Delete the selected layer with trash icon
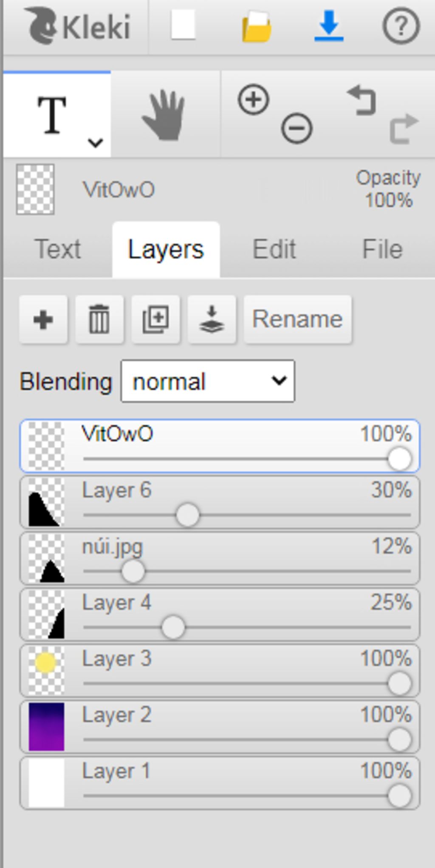The image size is (435, 868). pyautogui.click(x=99, y=319)
